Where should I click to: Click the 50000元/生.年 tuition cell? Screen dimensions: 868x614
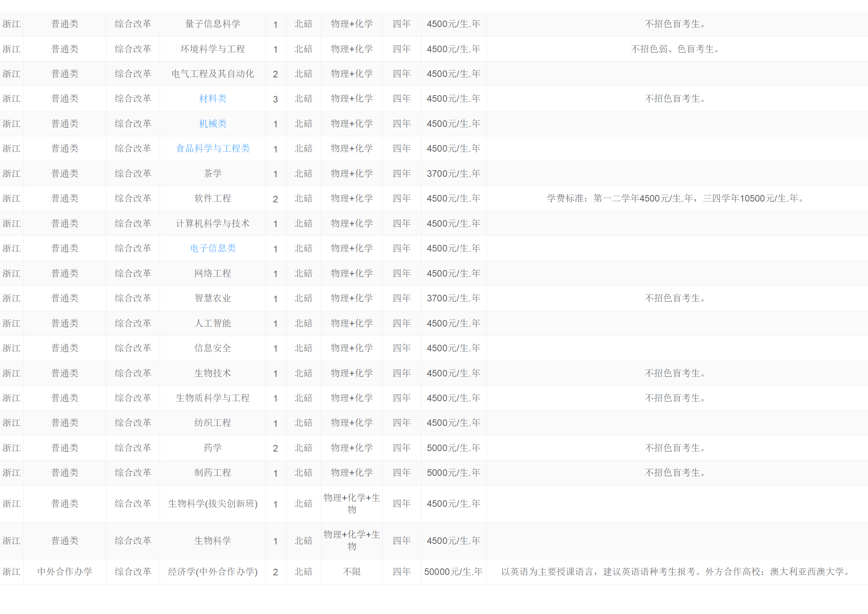[453, 572]
